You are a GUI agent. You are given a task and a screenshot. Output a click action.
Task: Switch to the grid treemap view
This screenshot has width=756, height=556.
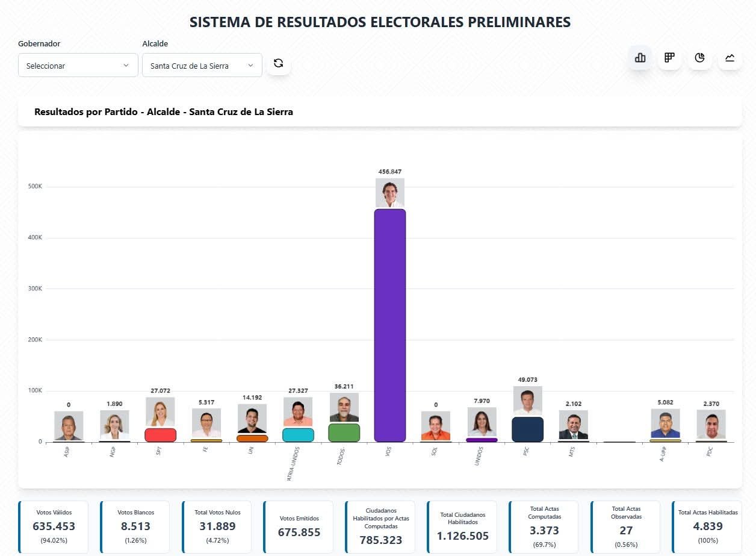[x=669, y=58]
